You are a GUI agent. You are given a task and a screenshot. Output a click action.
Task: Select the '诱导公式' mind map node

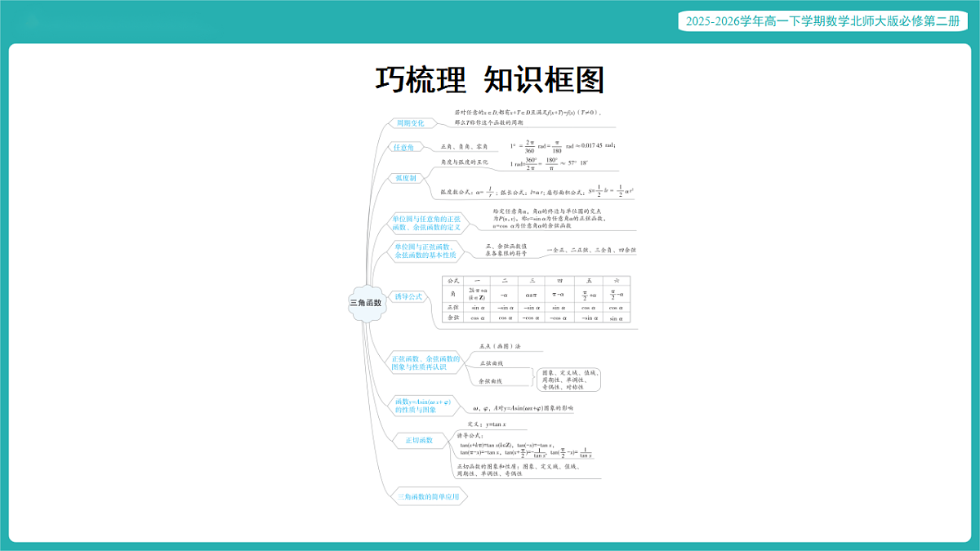click(x=408, y=297)
